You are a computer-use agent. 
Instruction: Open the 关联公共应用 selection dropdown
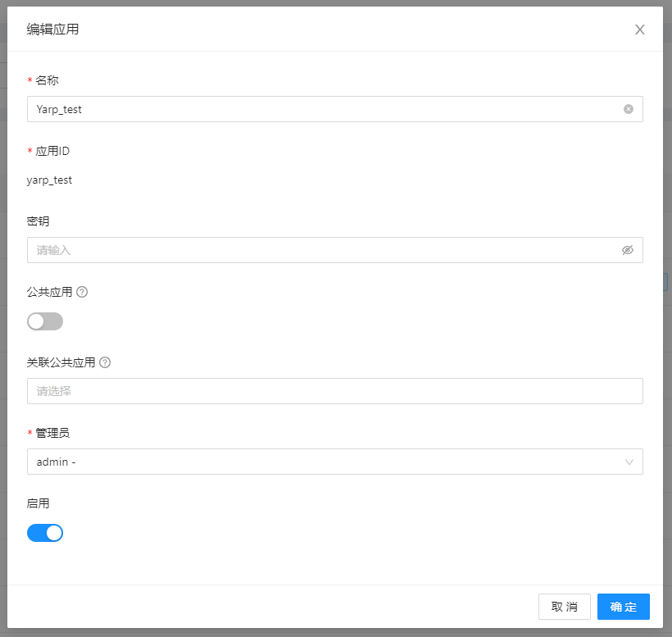pyautogui.click(x=328, y=391)
